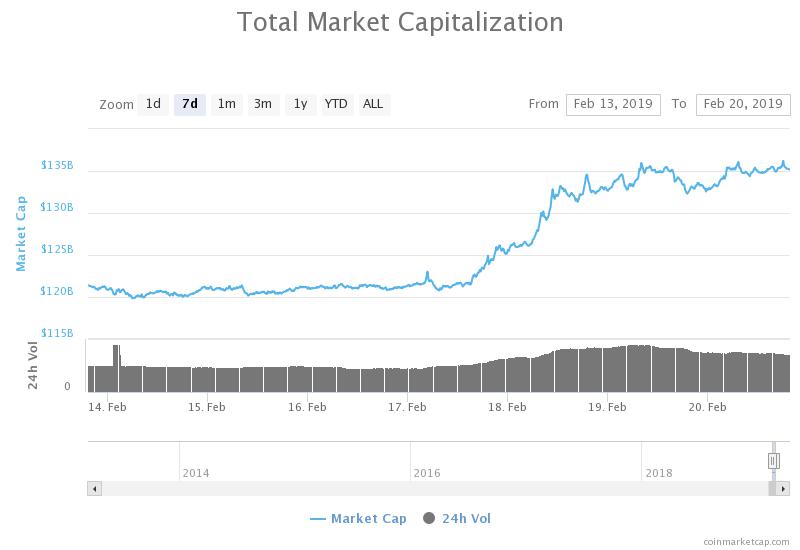
Task: Click navigator scrollbar right arrow
Action: pyautogui.click(x=783, y=489)
